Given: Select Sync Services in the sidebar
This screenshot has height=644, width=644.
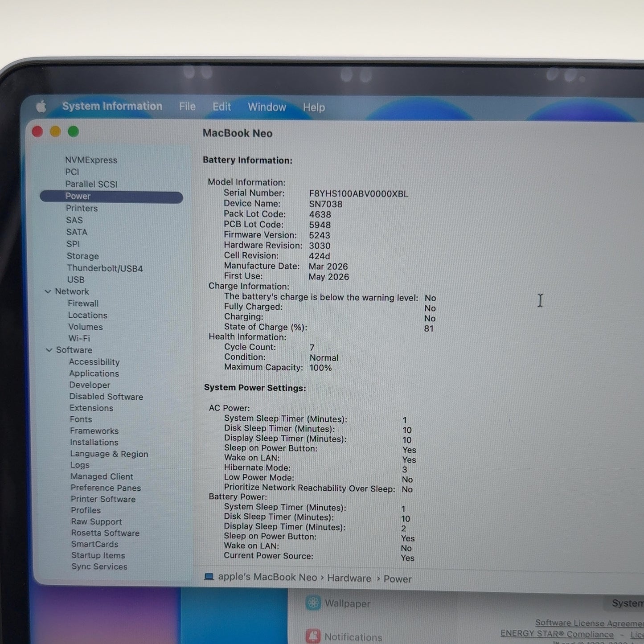Looking at the screenshot, I should 99,566.
